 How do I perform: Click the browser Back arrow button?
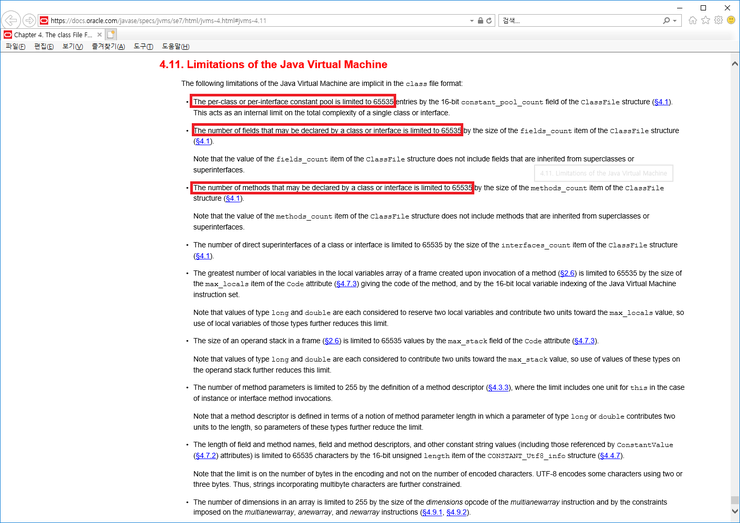click(x=12, y=20)
